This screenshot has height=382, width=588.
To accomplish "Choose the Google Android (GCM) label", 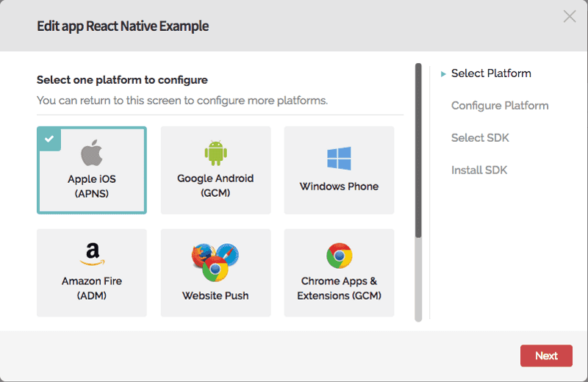I will click(215, 186).
